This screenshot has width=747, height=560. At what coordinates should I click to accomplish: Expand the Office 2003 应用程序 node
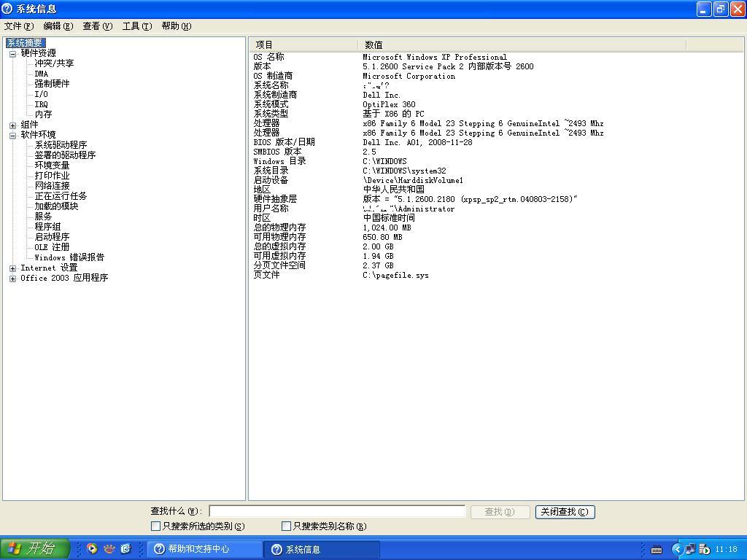(x=13, y=279)
